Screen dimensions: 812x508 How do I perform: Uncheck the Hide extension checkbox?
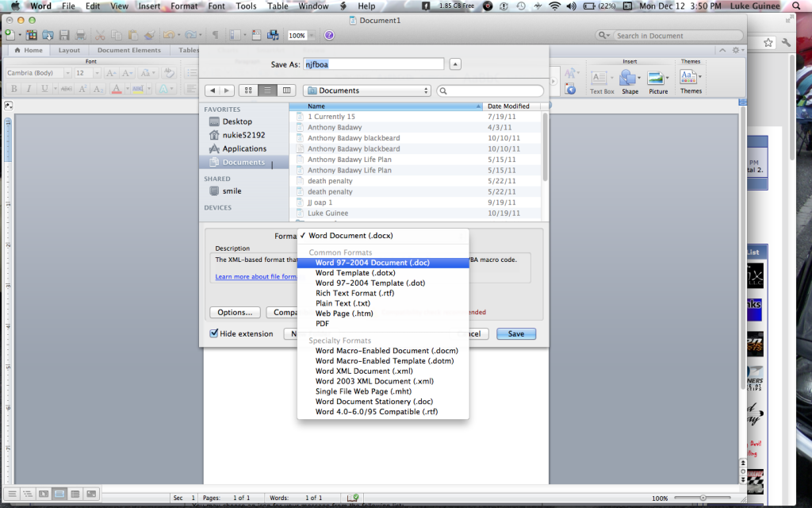pyautogui.click(x=214, y=333)
